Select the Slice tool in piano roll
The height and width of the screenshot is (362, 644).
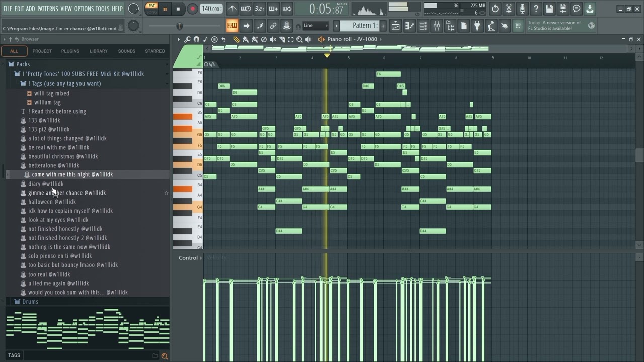coord(282,39)
